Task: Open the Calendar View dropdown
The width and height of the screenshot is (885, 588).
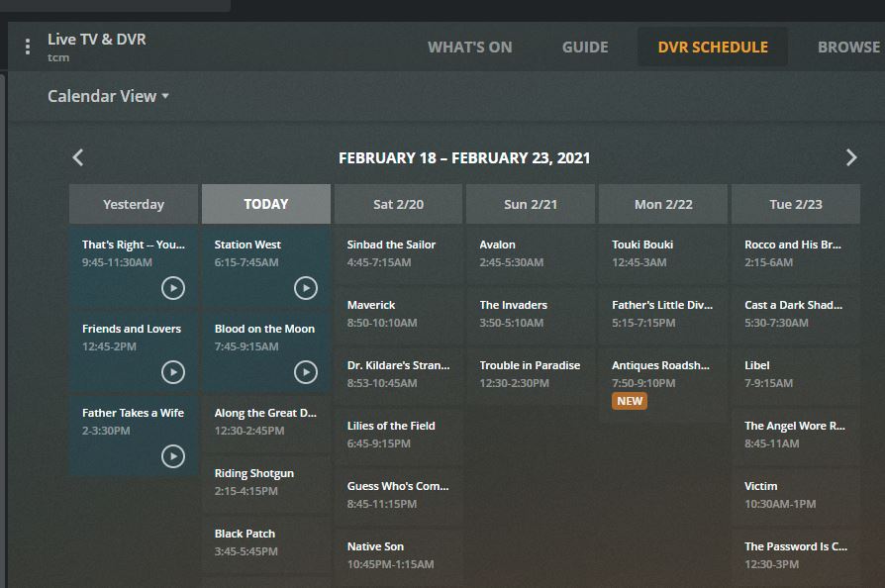Action: pyautogui.click(x=107, y=96)
